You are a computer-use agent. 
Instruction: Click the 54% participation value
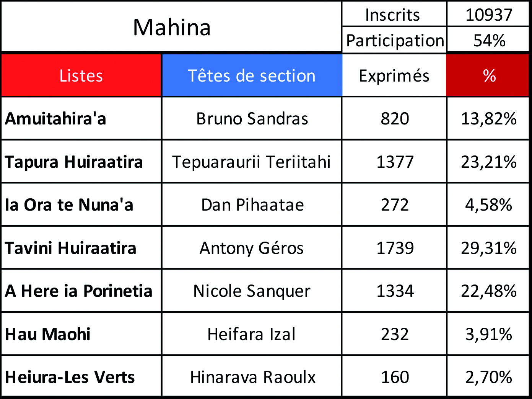pyautogui.click(x=489, y=40)
